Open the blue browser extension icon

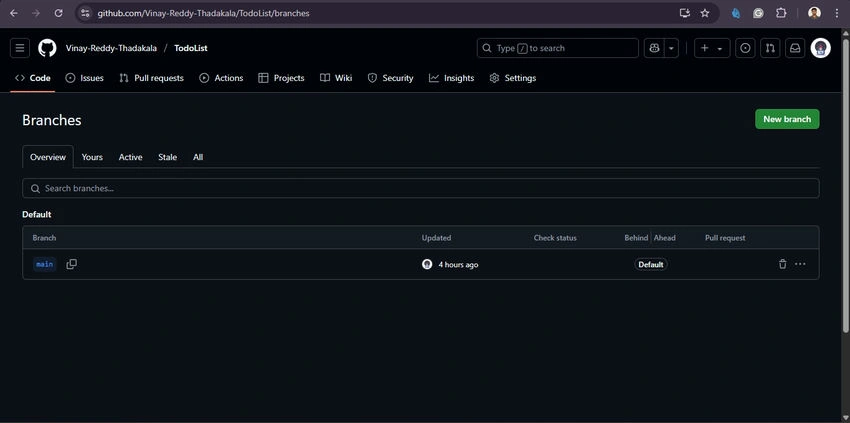(736, 13)
